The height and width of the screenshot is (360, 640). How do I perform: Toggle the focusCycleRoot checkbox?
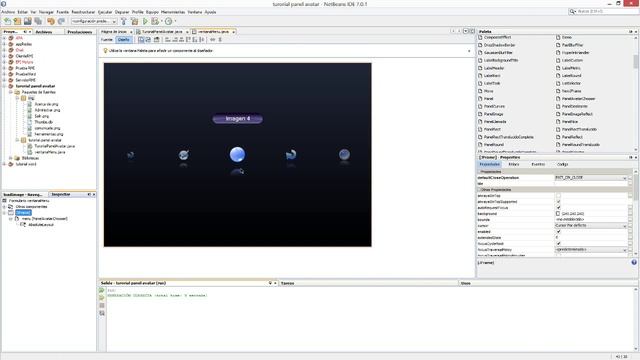point(558,243)
